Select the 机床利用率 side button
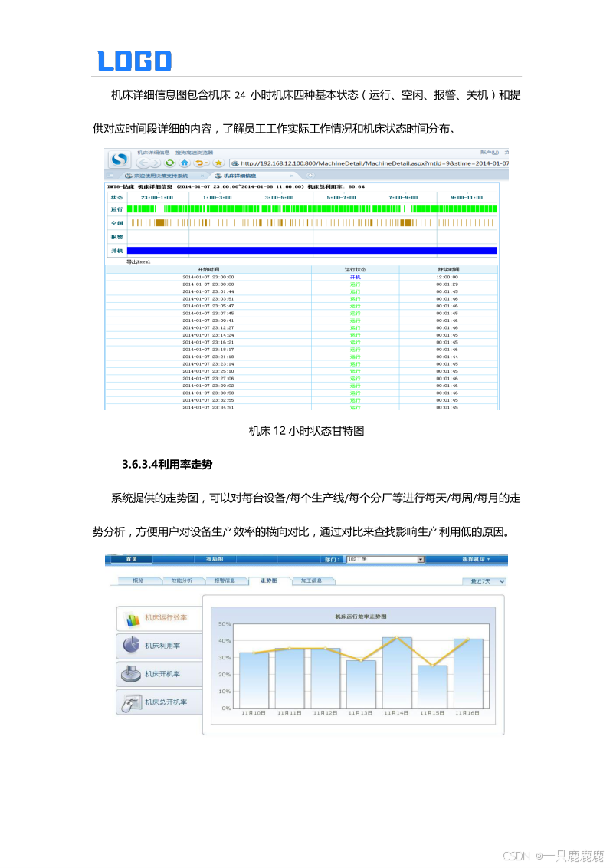This screenshot has height=868, width=613. pyautogui.click(x=160, y=646)
